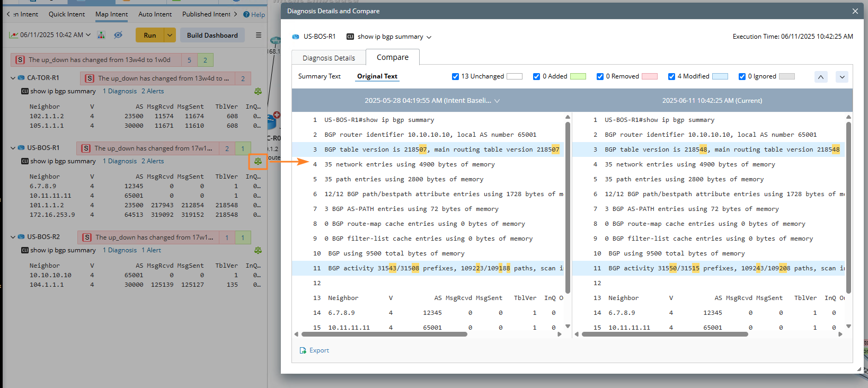Open the 1 Diagnosis link under CA-TOR-R1
Viewport: 868px width, 388px height.
coord(120,91)
